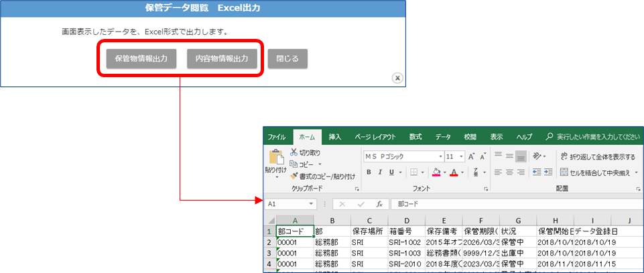Click the fill color bucket icon
Image resolution: width=644 pixels, height=273 pixels.
[436, 172]
